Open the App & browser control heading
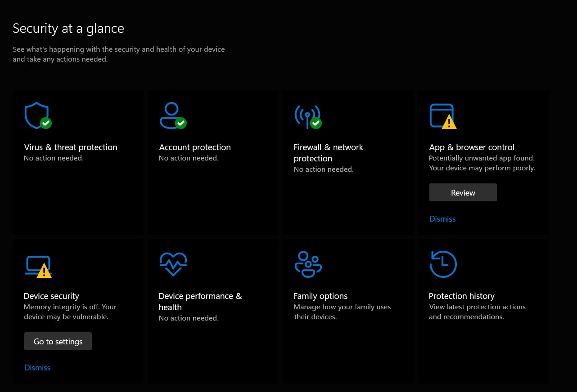 click(x=471, y=147)
